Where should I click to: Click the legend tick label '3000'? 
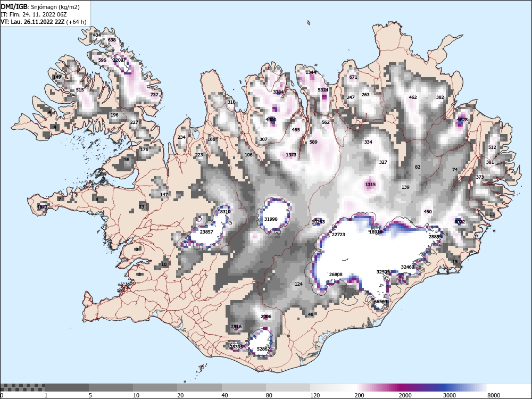coord(450,395)
